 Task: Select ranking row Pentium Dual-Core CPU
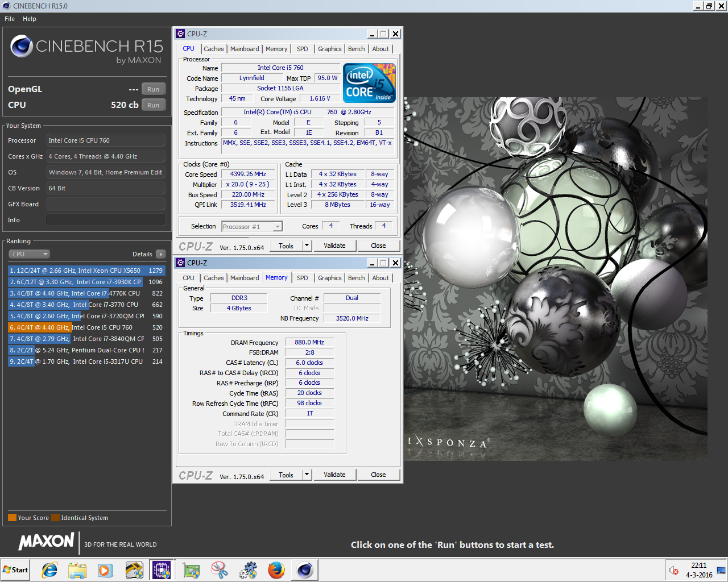(x=86, y=350)
